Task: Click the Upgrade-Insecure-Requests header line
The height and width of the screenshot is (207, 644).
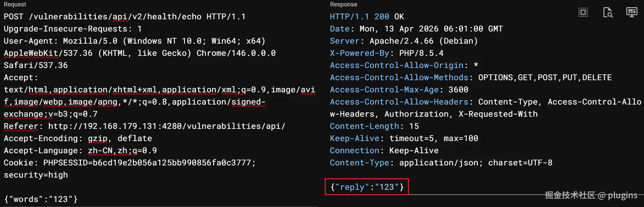Action: tap(72, 29)
